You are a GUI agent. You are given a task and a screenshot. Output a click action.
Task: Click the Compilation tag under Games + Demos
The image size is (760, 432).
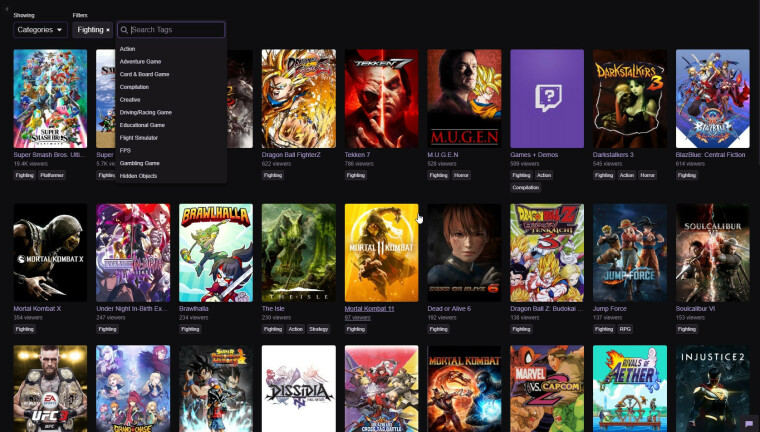pos(526,188)
